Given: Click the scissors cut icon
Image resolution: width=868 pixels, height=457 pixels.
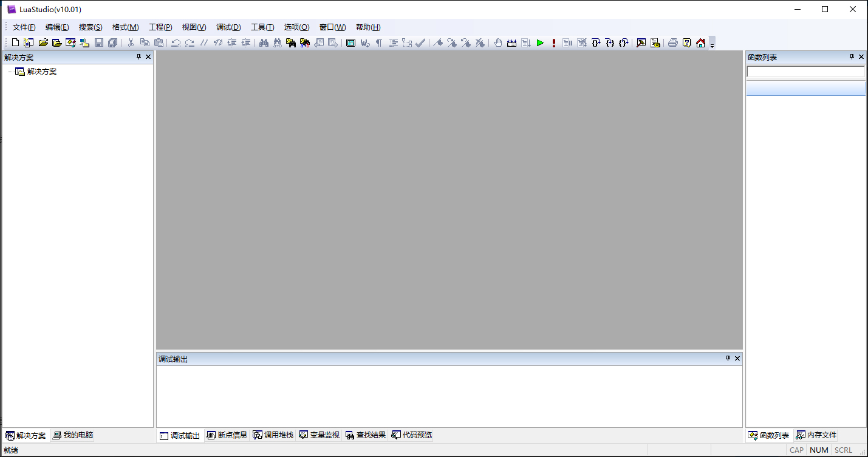Looking at the screenshot, I should [x=131, y=42].
